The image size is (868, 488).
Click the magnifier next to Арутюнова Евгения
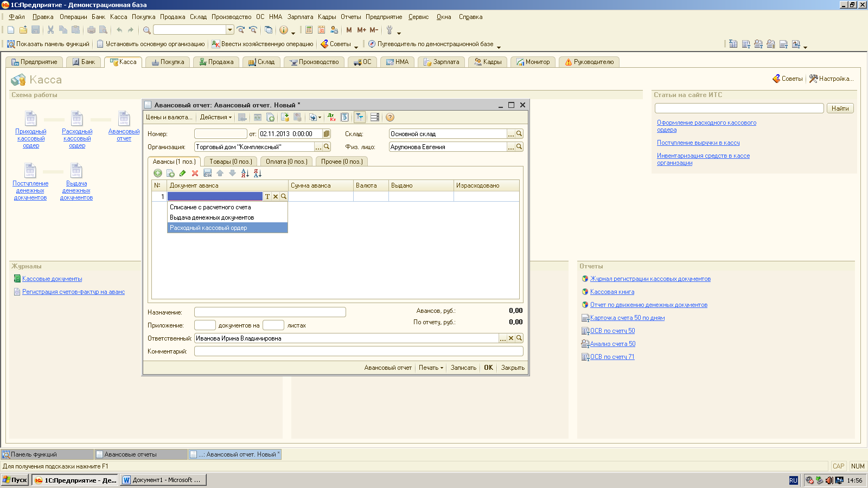pos(519,146)
